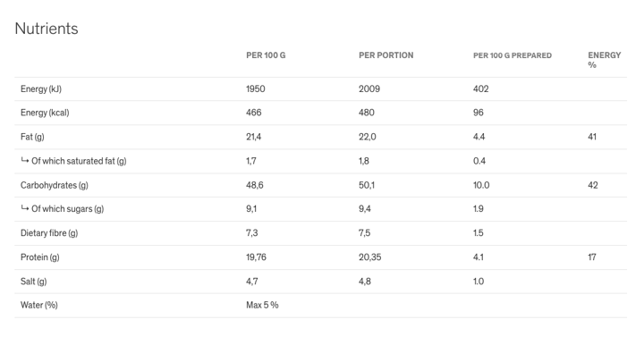This screenshot has height=345, width=644.
Task: Click the sub-item arrow before saturated fat
Action: (x=25, y=160)
